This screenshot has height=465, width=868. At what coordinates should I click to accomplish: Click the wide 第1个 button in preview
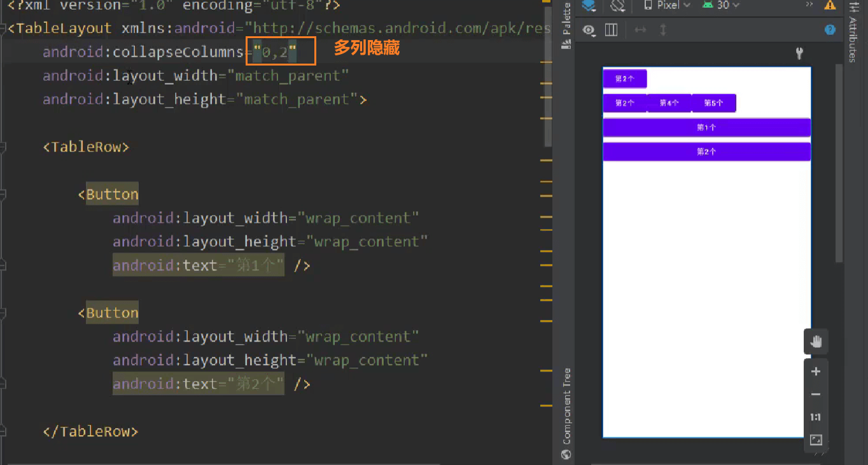pyautogui.click(x=706, y=127)
